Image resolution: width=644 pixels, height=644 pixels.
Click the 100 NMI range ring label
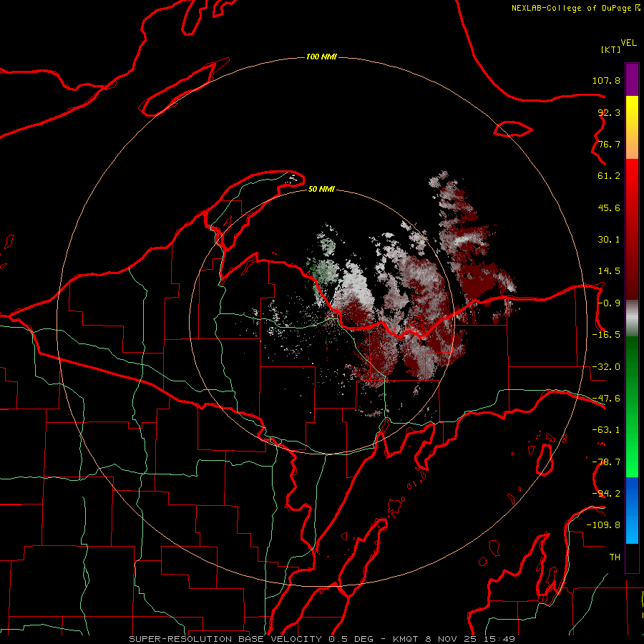click(321, 57)
